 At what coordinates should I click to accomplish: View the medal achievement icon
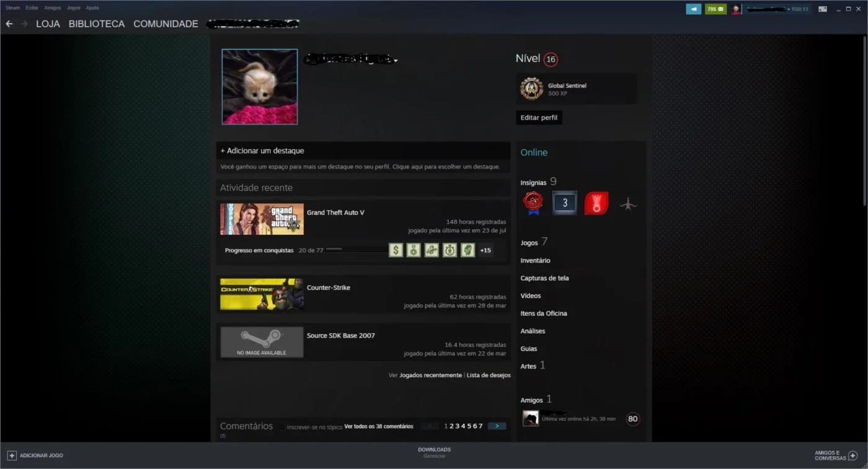click(x=414, y=250)
